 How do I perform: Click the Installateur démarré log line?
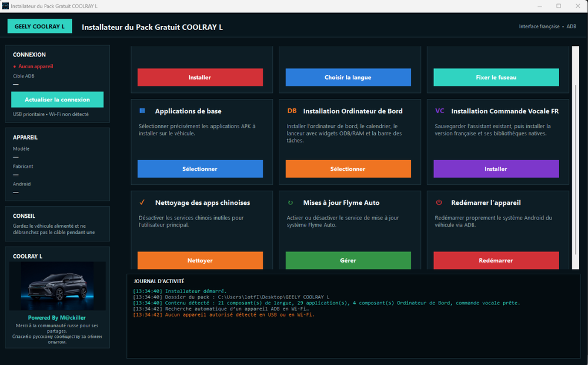tap(179, 291)
